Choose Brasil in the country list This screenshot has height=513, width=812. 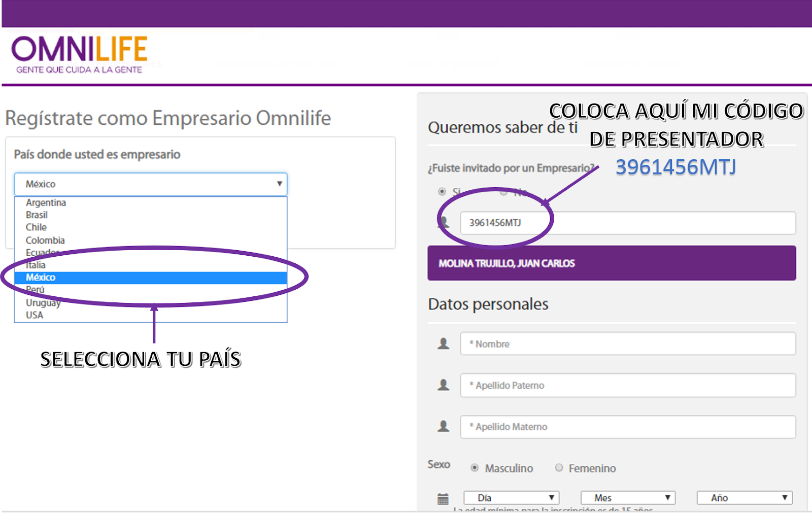point(151,215)
